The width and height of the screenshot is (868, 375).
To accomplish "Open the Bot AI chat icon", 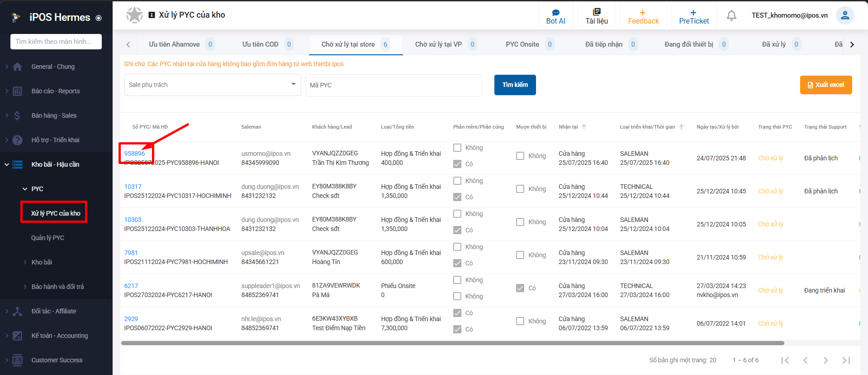I will coord(555,13).
